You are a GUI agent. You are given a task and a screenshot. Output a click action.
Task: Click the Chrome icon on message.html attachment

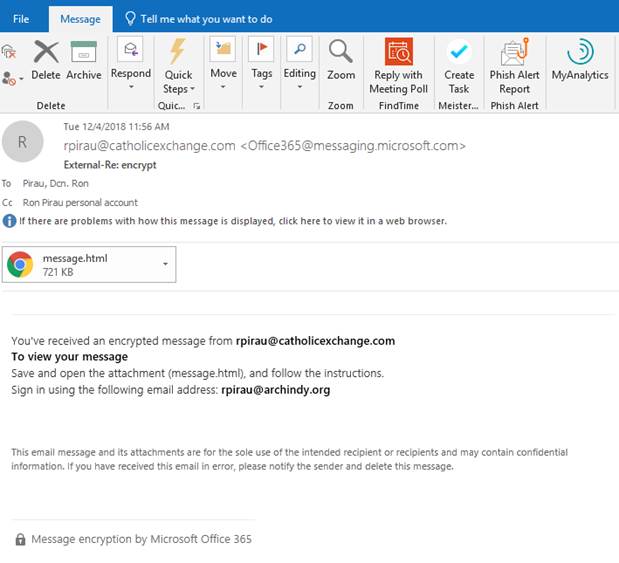click(x=20, y=264)
